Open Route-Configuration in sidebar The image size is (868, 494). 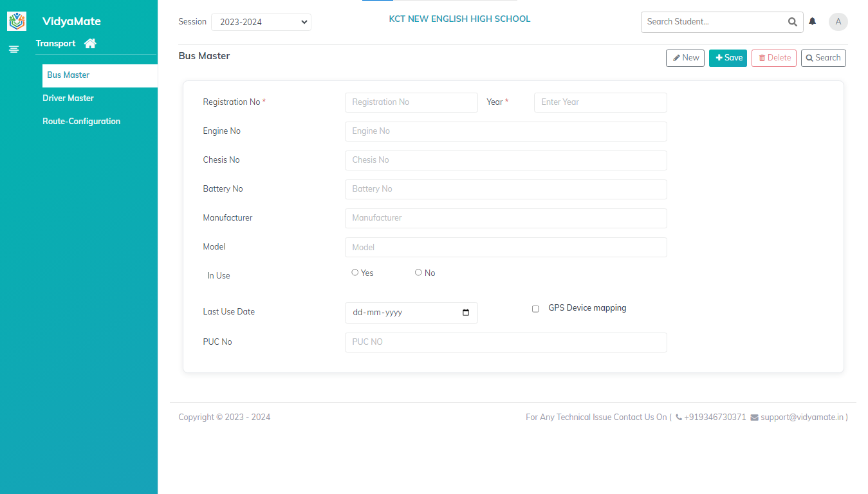(x=81, y=122)
